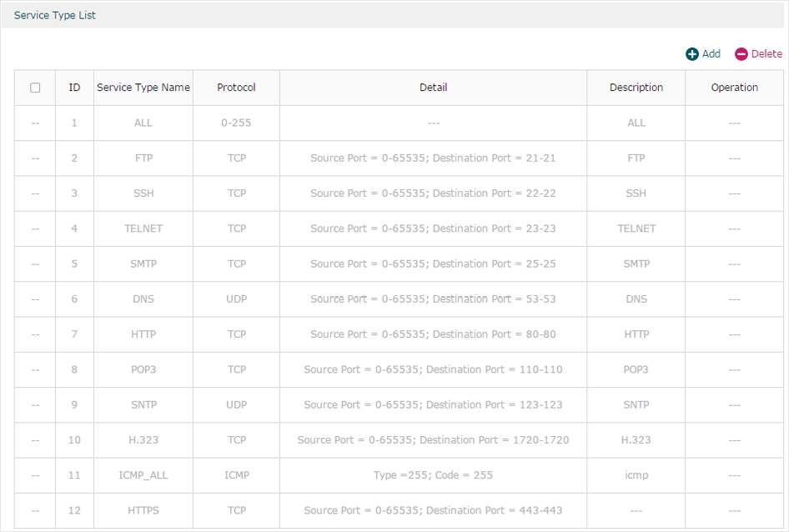The height and width of the screenshot is (532, 789).
Task: Click the Operation column header
Action: 734,88
